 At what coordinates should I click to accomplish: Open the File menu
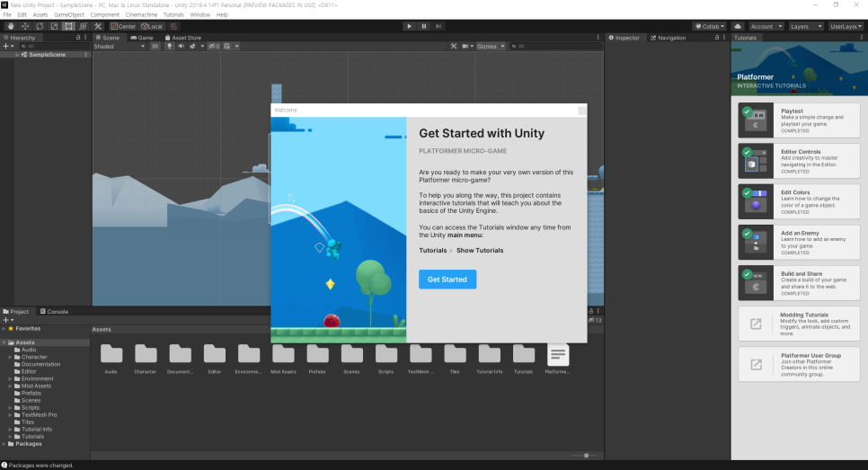click(x=7, y=15)
